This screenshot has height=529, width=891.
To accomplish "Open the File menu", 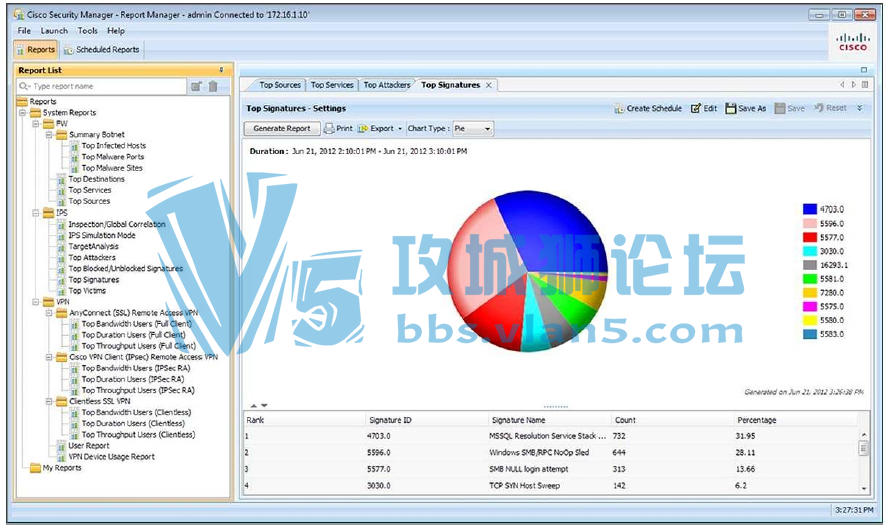I will coord(24,31).
